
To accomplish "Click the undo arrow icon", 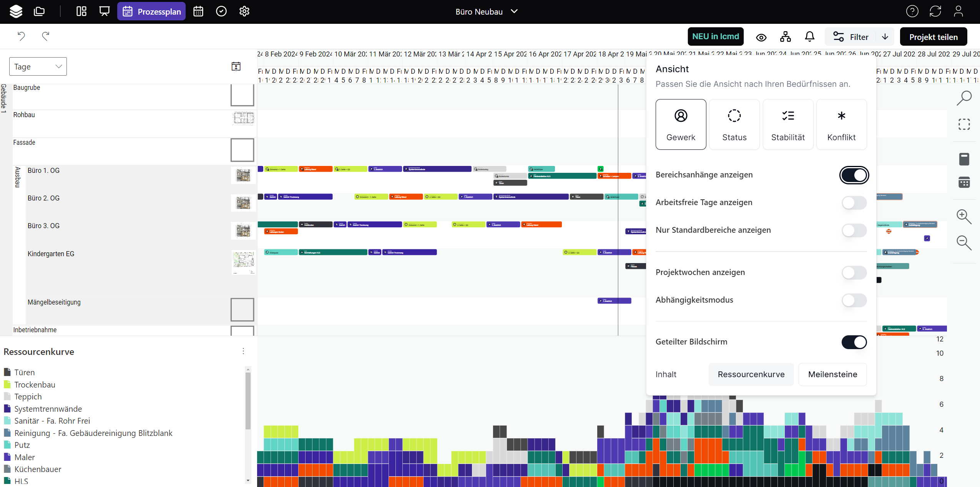I will coord(21,36).
